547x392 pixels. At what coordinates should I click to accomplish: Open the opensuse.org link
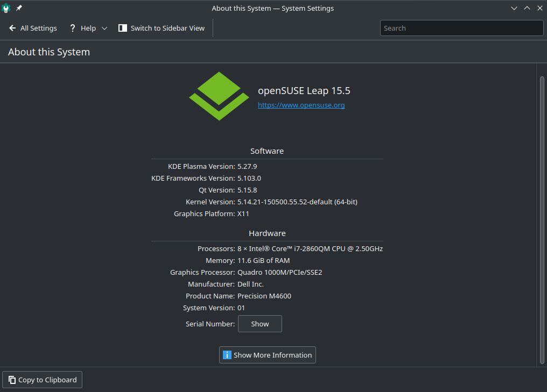(301, 105)
